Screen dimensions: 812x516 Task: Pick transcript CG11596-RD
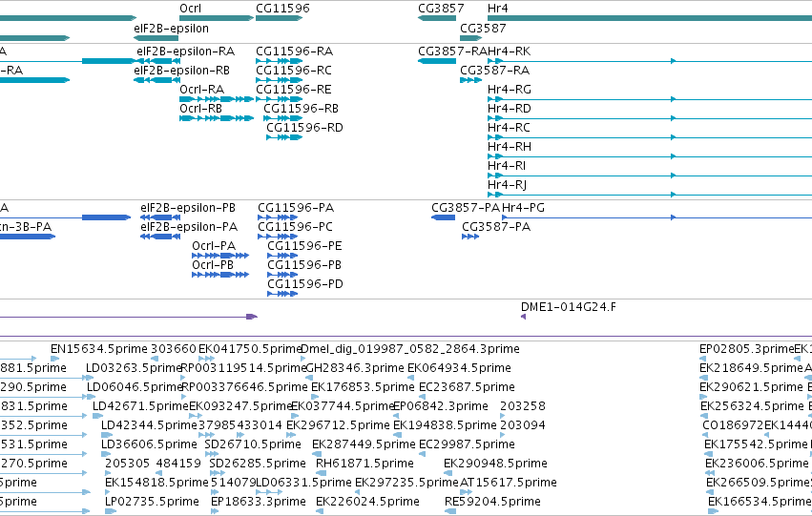[x=305, y=128]
